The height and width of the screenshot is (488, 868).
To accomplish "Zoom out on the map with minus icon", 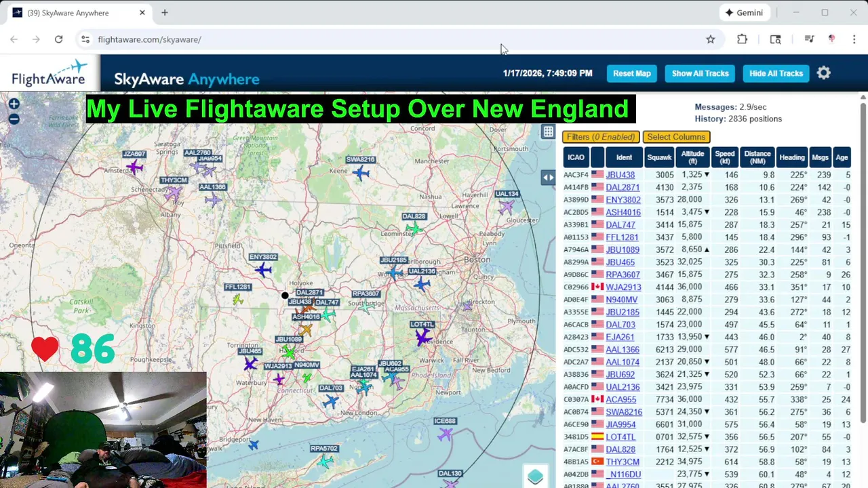I will [14, 119].
